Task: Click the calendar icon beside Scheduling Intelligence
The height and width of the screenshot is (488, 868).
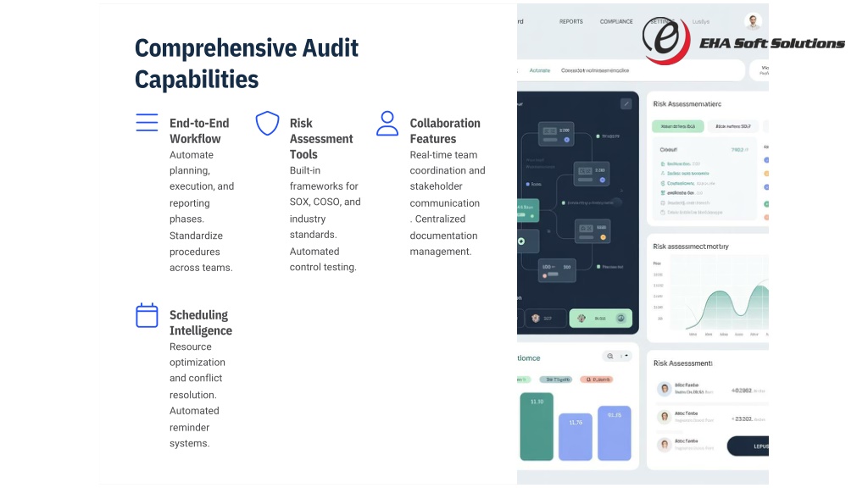Action: point(147,315)
